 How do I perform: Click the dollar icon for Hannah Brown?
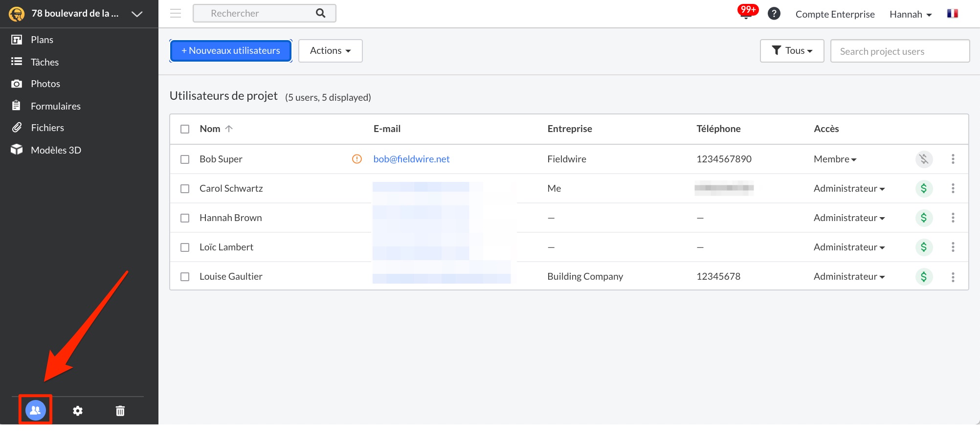click(x=924, y=218)
